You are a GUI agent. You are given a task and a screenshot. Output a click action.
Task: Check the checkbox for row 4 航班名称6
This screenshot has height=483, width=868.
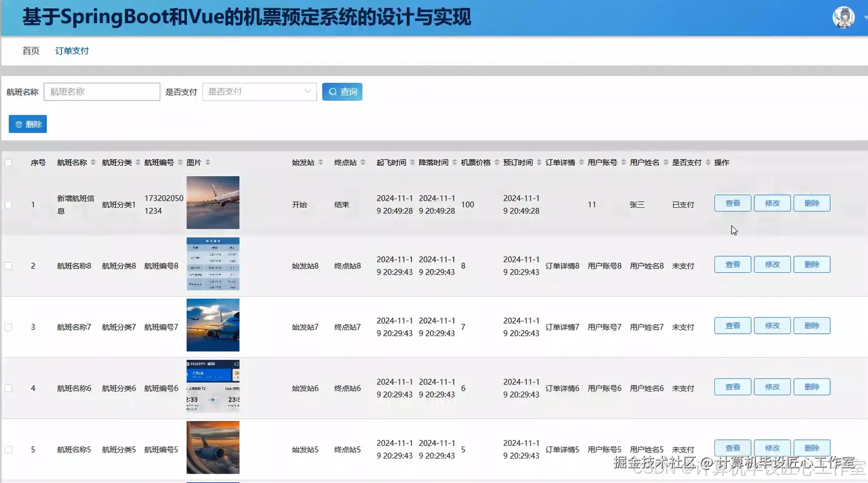coord(8,388)
